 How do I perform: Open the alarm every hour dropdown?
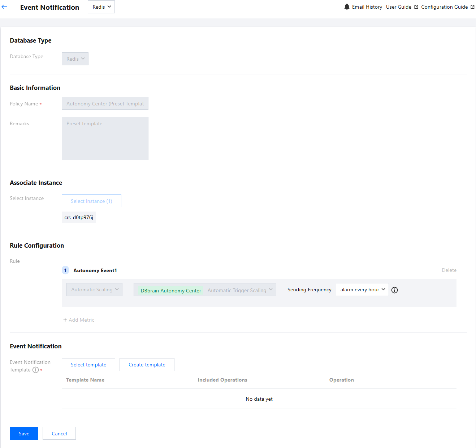362,290
